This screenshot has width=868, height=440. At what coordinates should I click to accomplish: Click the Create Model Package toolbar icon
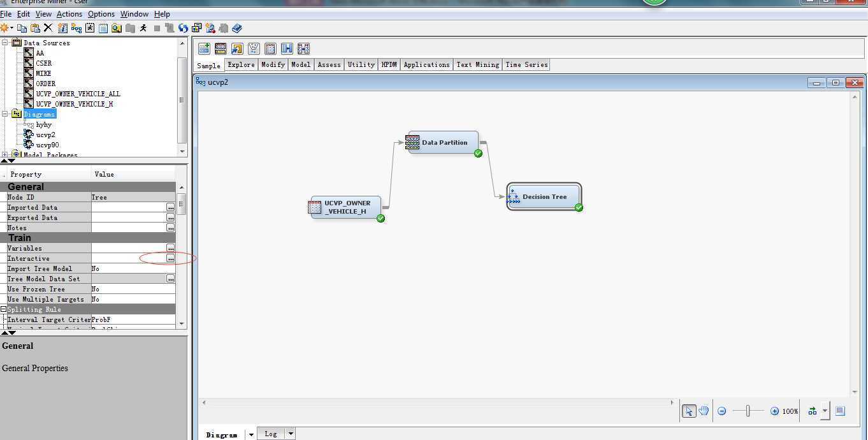pyautogui.click(x=210, y=28)
